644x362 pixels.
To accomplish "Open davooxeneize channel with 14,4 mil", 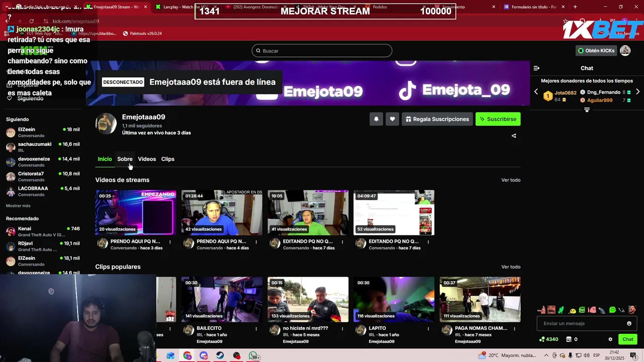I will tap(43, 162).
